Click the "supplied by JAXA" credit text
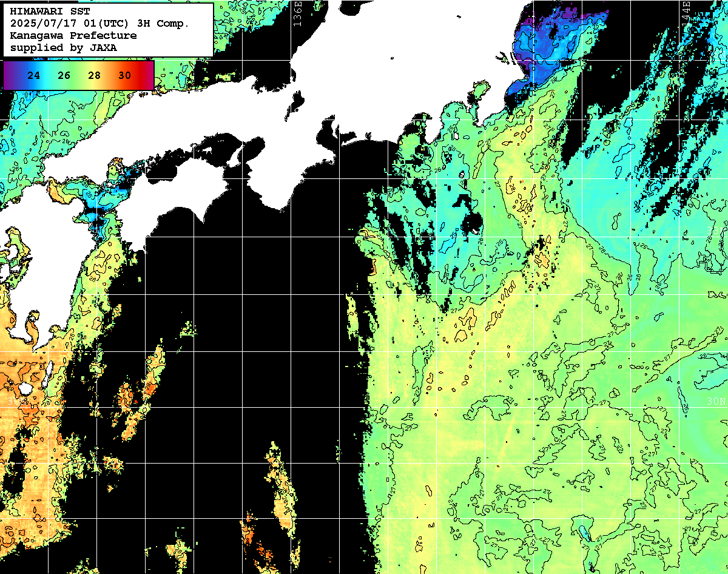The height and width of the screenshot is (574, 728). [63, 47]
